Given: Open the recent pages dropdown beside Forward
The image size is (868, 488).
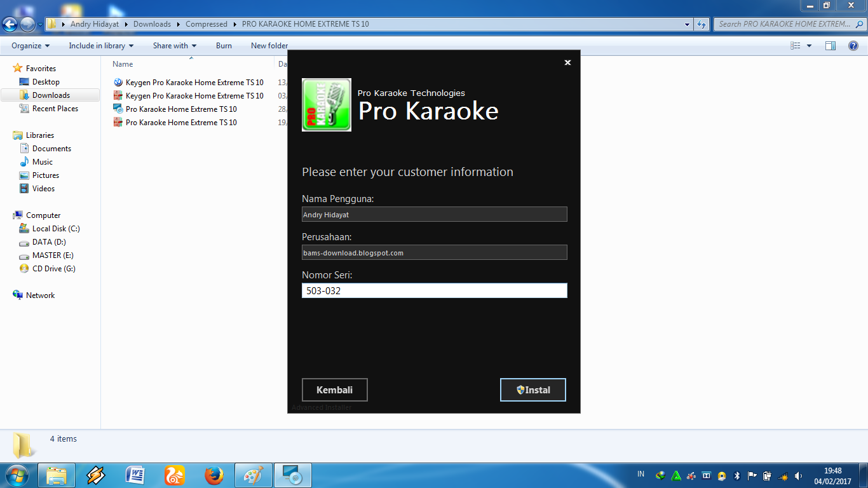Looking at the screenshot, I should (x=40, y=25).
